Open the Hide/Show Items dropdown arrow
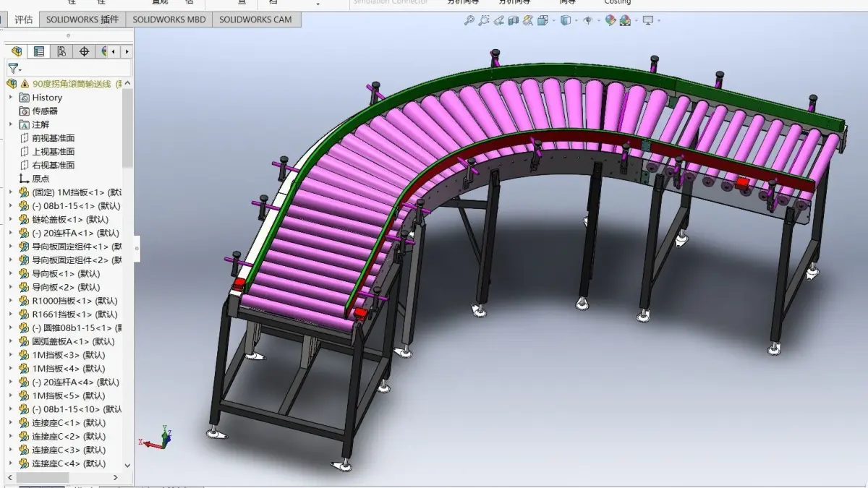868x488 pixels. [x=598, y=20]
